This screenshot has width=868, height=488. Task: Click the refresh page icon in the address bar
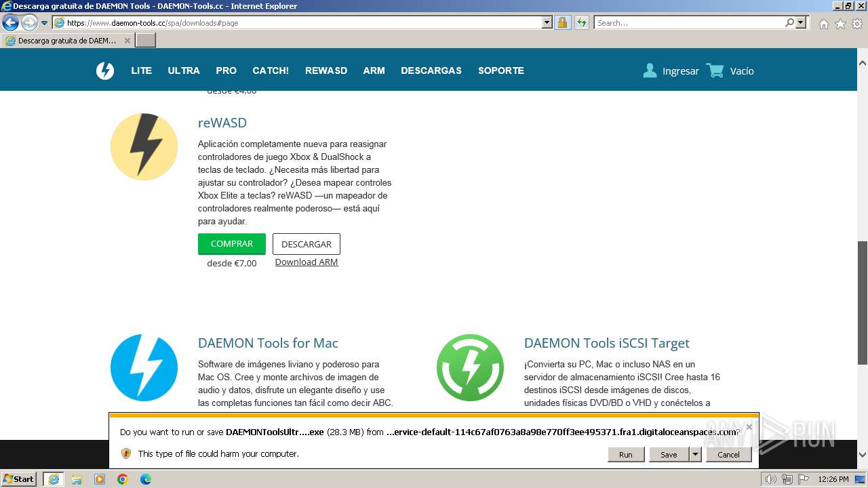click(581, 22)
